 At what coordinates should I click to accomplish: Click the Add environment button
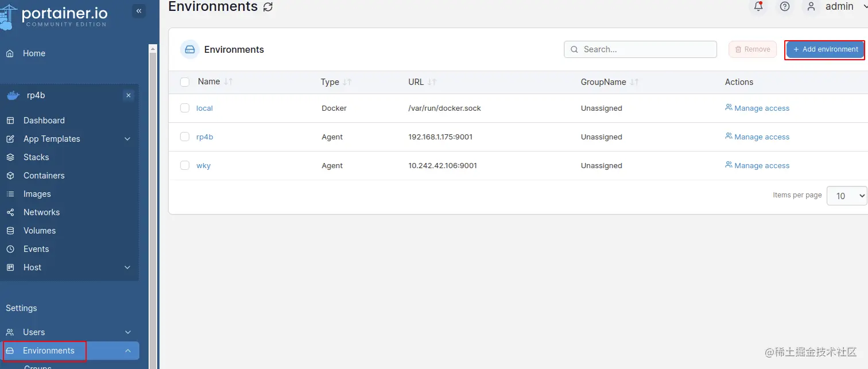point(825,49)
